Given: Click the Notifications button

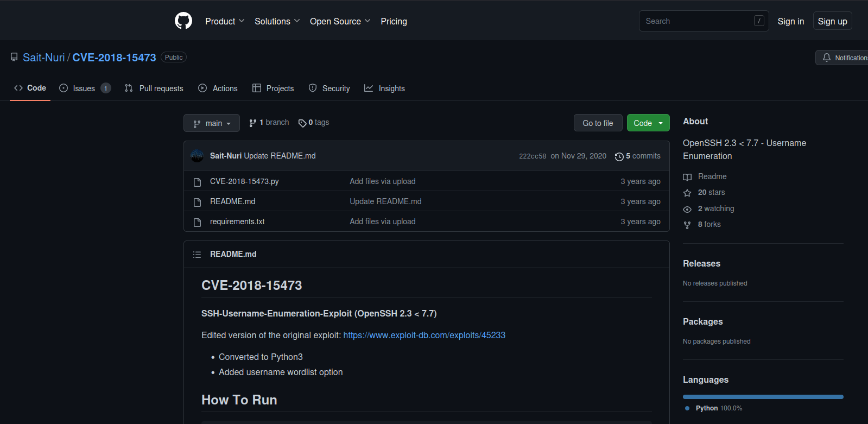Looking at the screenshot, I should point(842,58).
